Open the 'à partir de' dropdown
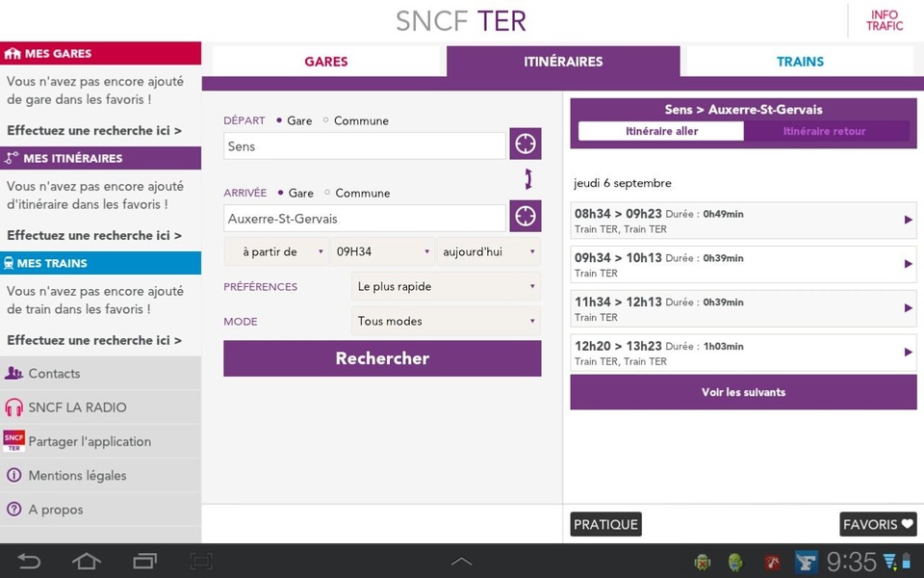 click(x=276, y=251)
